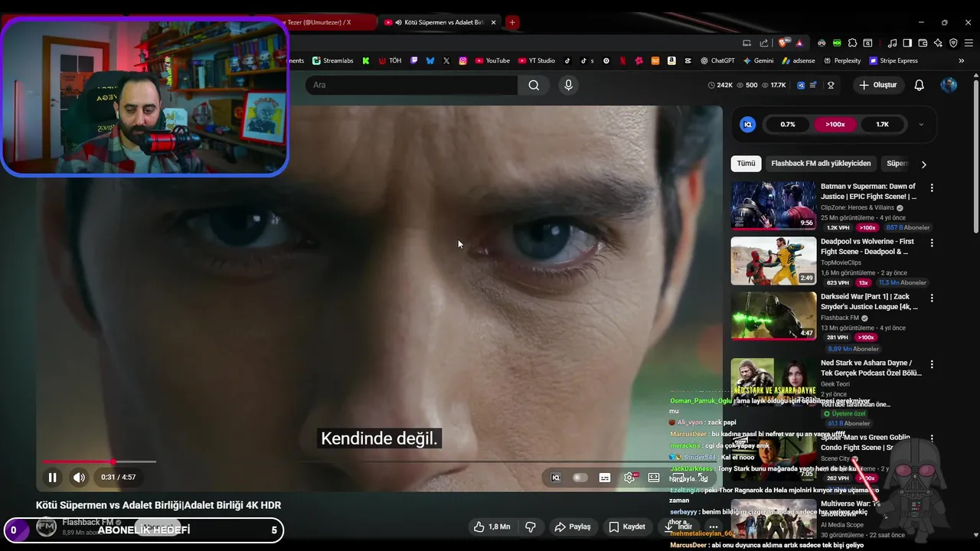Select the Flashback FM adlı yükleyiciden chip

[821, 163]
